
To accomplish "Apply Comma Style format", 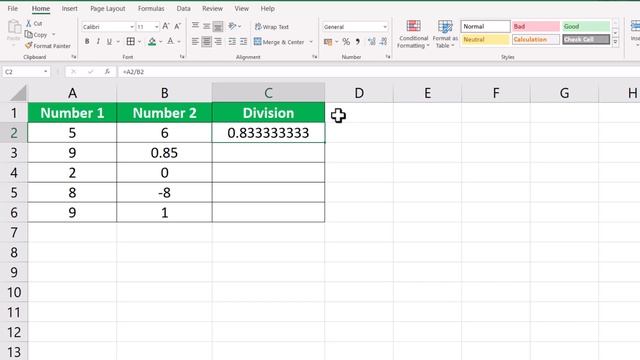I will click(358, 42).
